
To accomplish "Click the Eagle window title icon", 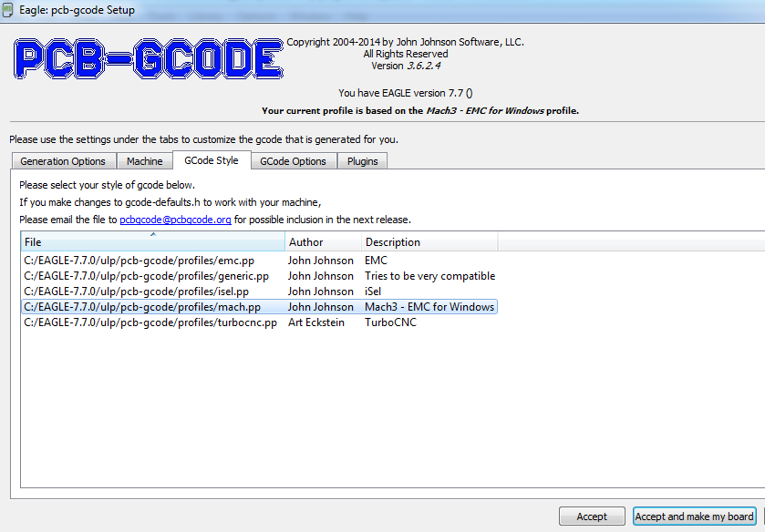I will [7, 10].
